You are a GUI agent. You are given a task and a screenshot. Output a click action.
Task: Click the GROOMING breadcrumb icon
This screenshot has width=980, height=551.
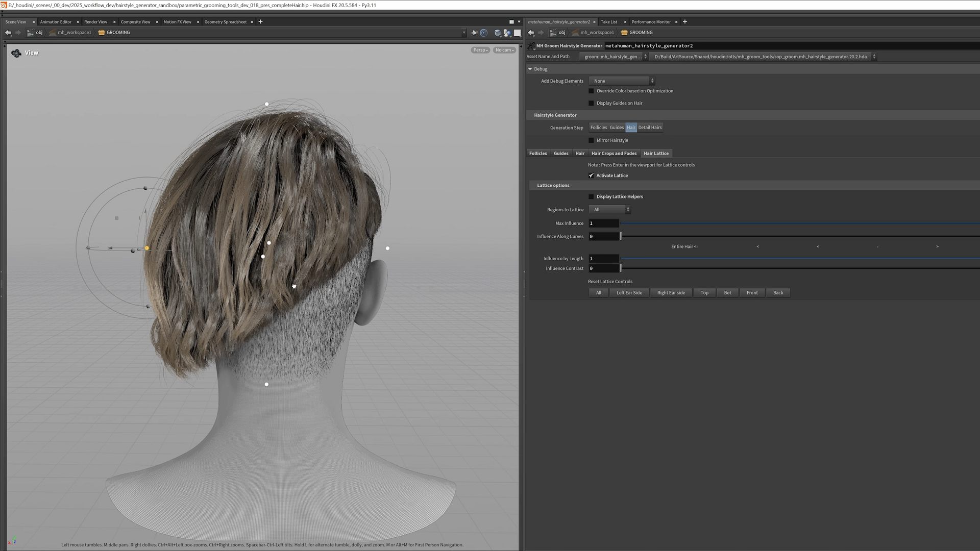[624, 32]
